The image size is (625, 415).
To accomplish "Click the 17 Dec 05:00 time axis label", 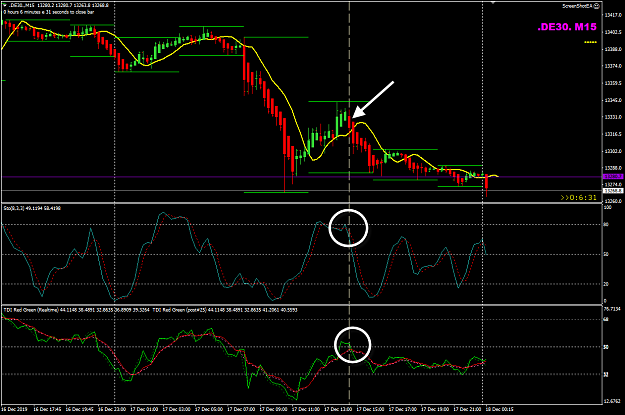I will 208,409.
